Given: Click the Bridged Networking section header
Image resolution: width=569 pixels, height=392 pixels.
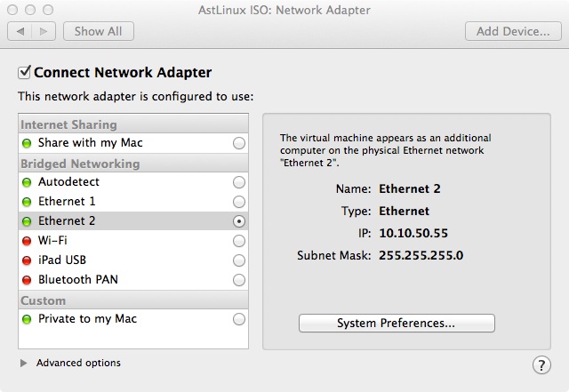Looking at the screenshot, I should 133,164.
